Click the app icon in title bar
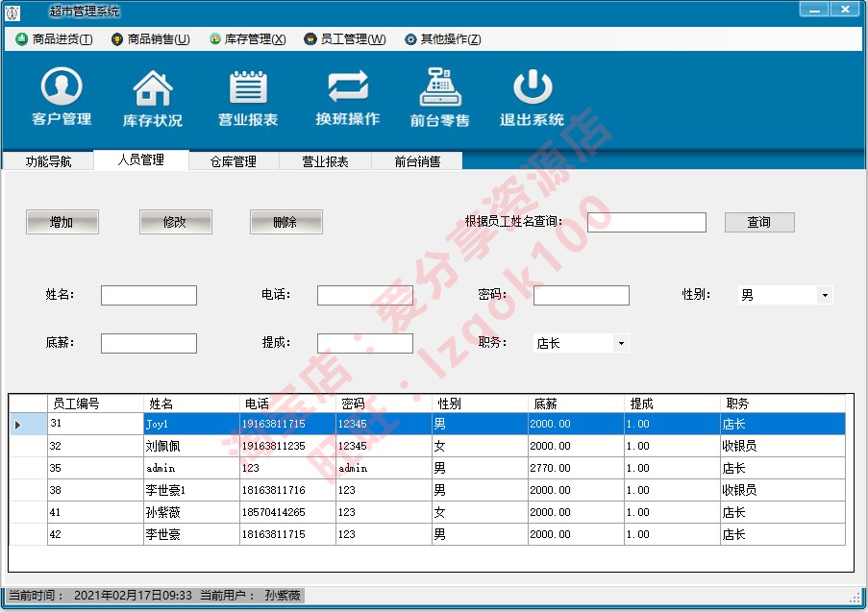Image resolution: width=868 pixels, height=612 pixels. pyautogui.click(x=12, y=12)
